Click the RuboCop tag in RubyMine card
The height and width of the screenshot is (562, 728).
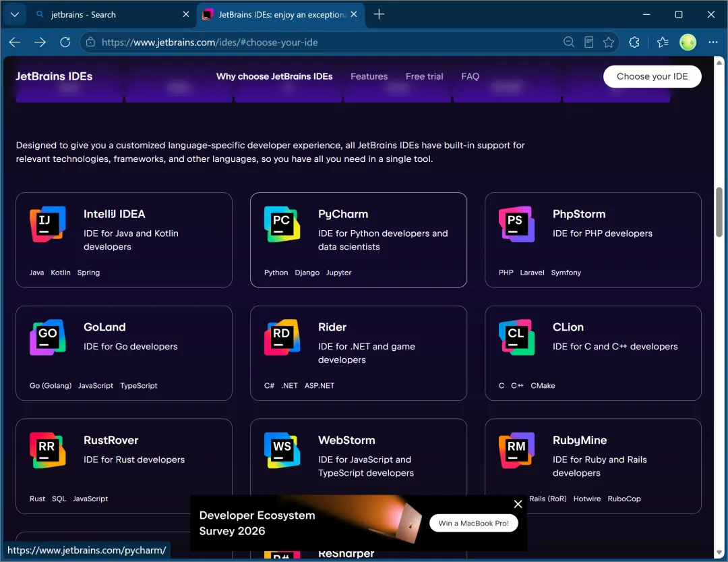[624, 499]
